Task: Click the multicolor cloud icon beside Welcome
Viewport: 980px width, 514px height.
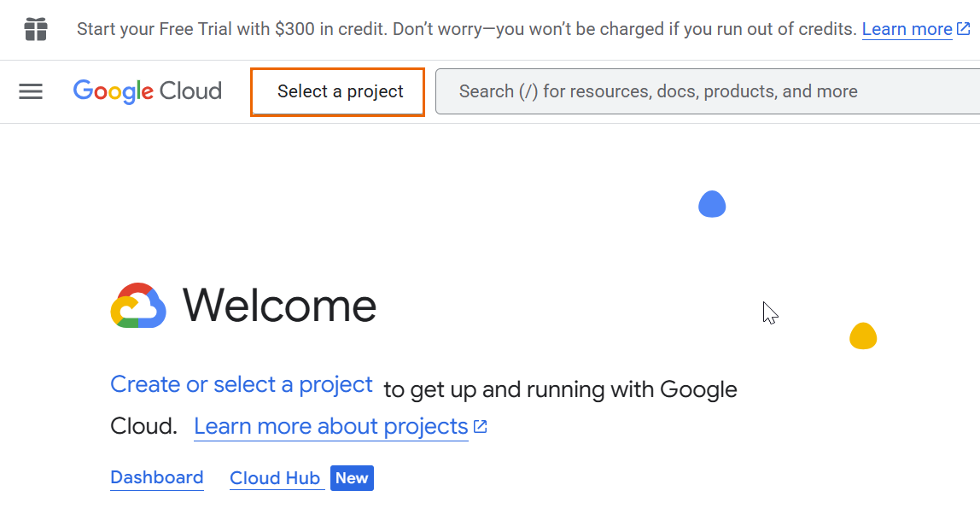Action: click(x=138, y=306)
